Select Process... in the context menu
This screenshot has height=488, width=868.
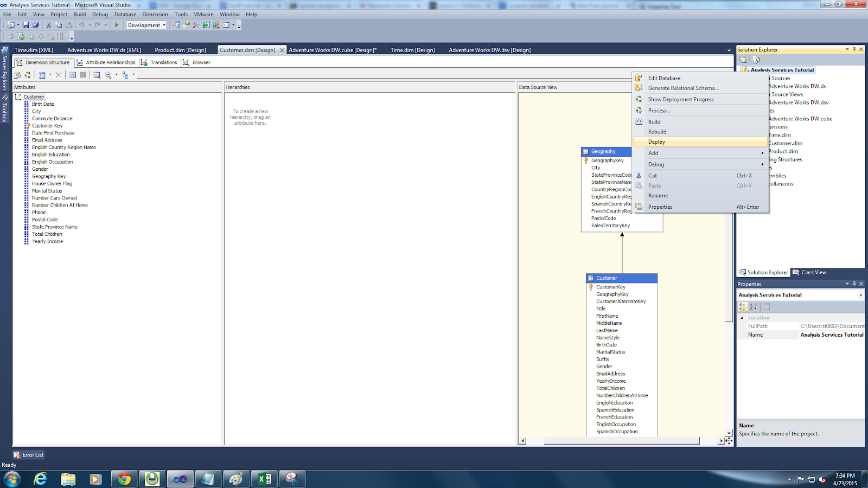(700, 111)
